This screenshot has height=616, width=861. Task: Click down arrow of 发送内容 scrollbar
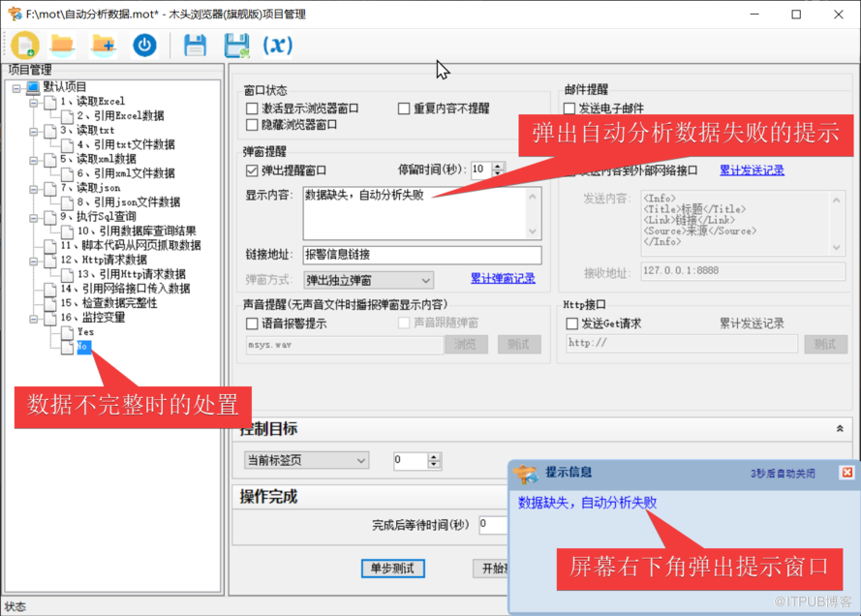(x=836, y=248)
